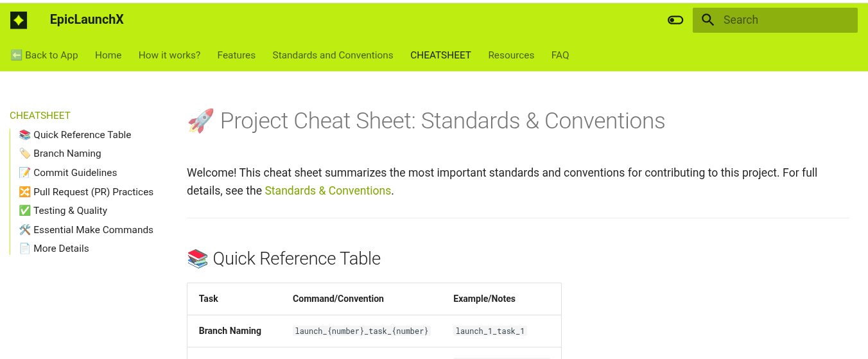The image size is (868, 359).
Task: Click the Search input field
Action: coord(775,20)
